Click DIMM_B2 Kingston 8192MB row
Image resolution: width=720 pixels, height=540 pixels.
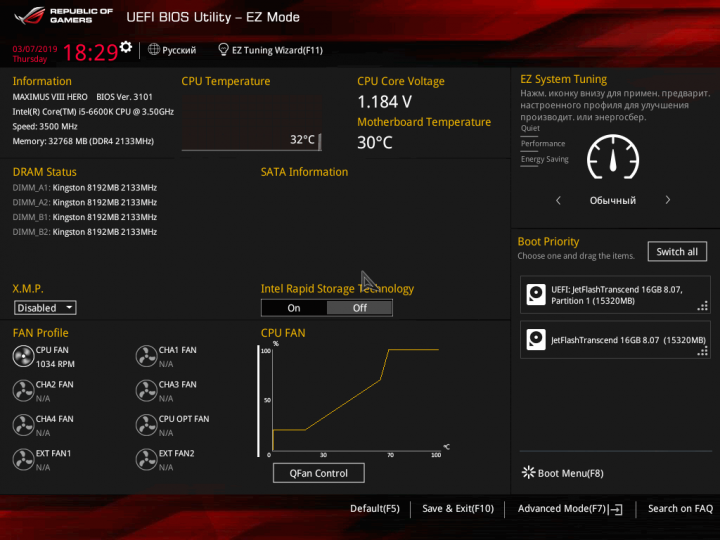[85, 232]
